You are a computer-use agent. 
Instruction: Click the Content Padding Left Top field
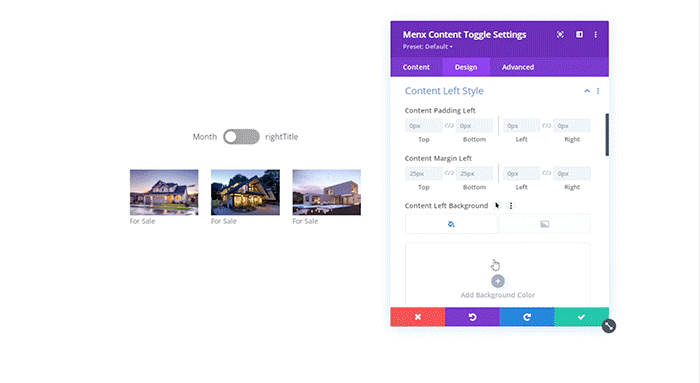pyautogui.click(x=424, y=126)
